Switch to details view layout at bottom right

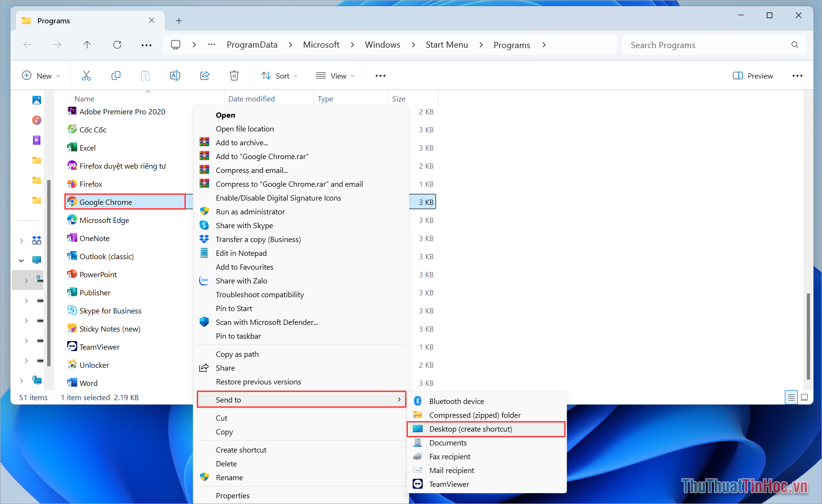click(791, 397)
